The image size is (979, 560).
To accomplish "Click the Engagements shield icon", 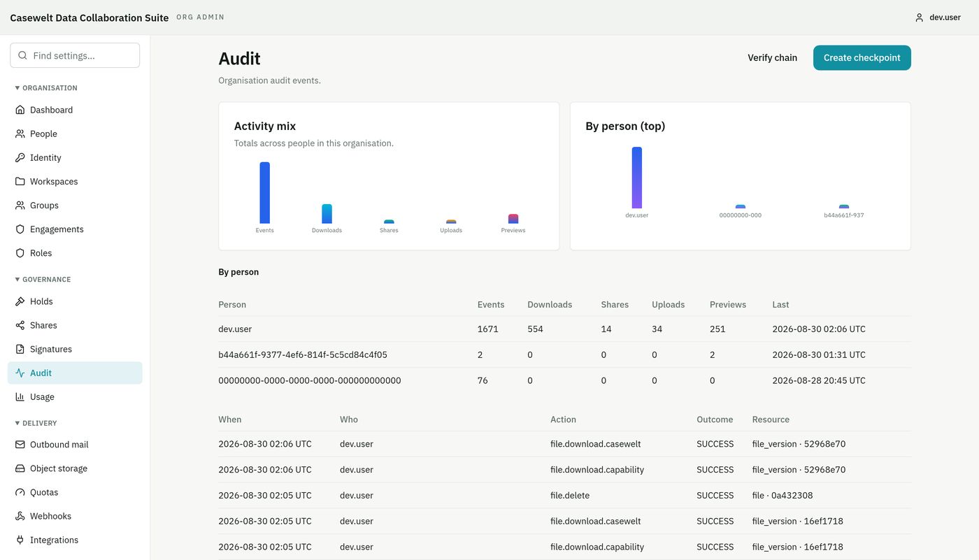I will (20, 229).
